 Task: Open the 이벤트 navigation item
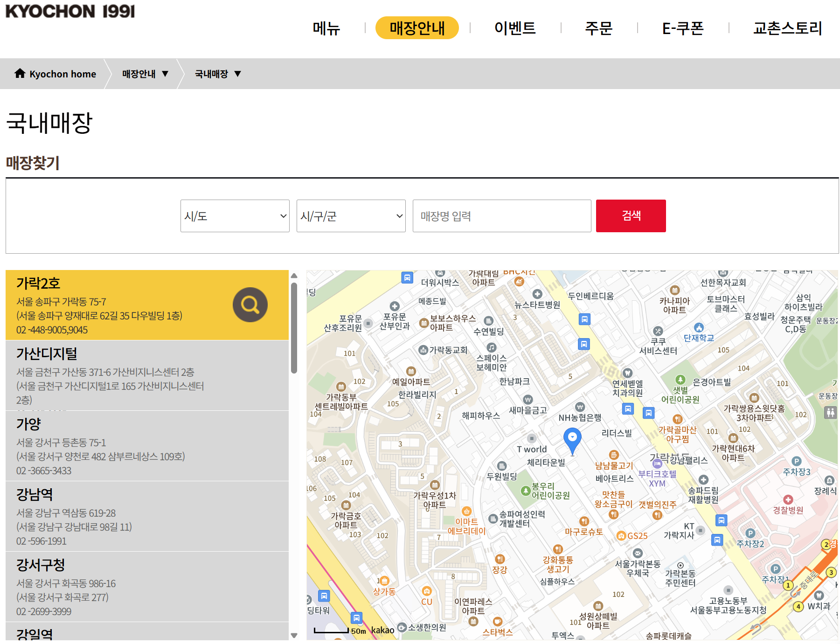coord(515,28)
